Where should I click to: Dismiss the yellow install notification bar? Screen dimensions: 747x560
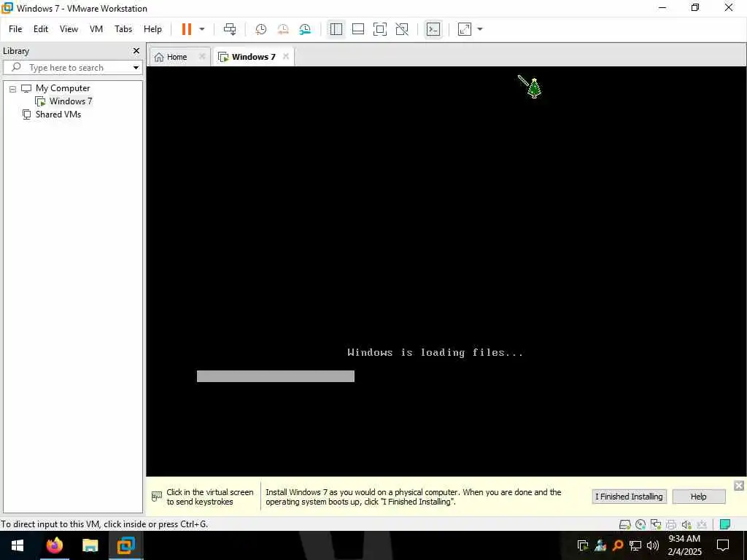pos(739,486)
